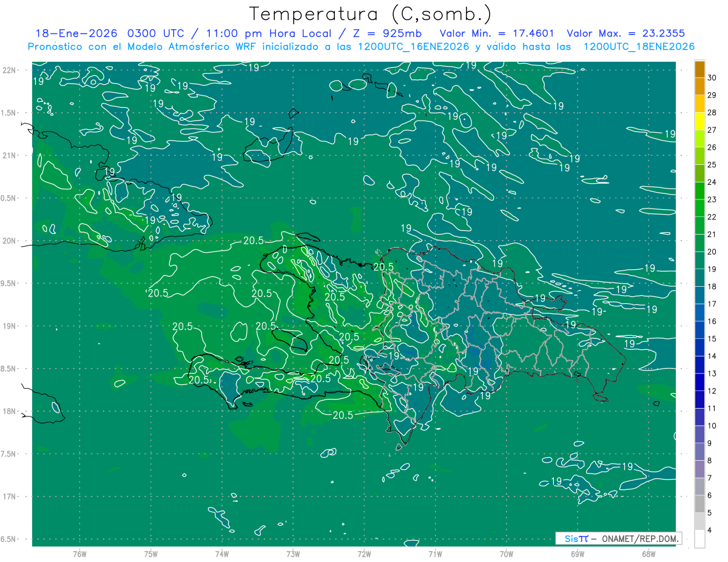Click the "21N" latitude label
728x562 pixels.
[x=10, y=155]
